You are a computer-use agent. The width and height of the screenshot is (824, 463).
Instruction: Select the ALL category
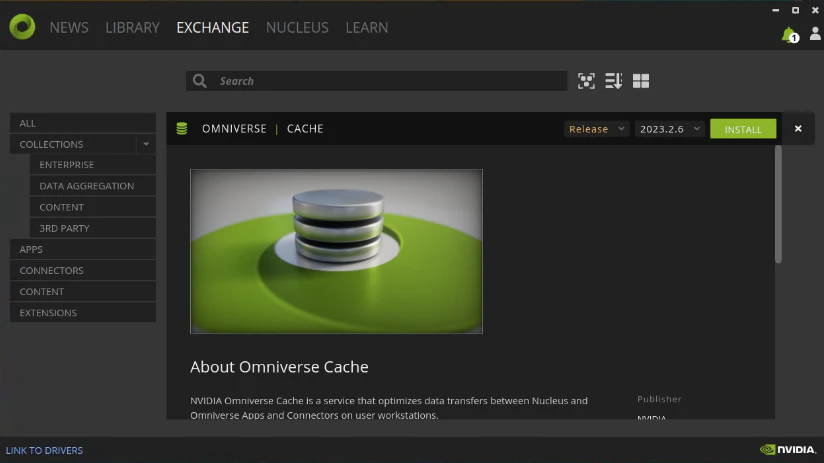coord(83,123)
